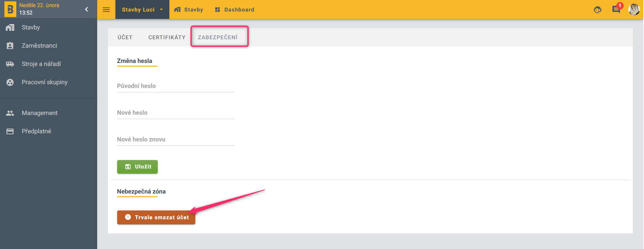This screenshot has height=249, width=644.
Task: Switch to the Účet tab
Action: (125, 37)
